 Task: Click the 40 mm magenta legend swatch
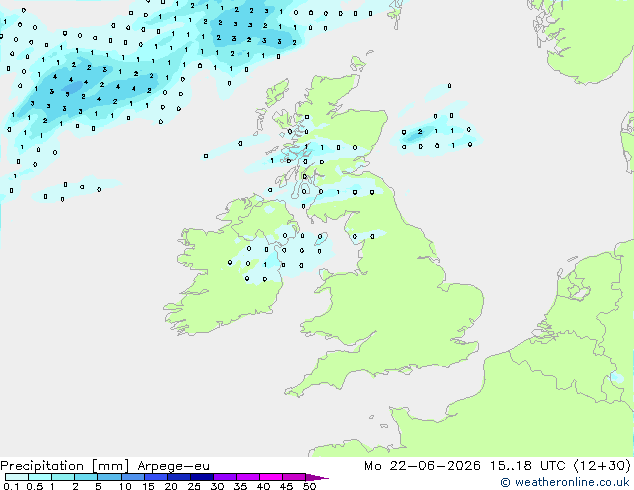pos(271,477)
